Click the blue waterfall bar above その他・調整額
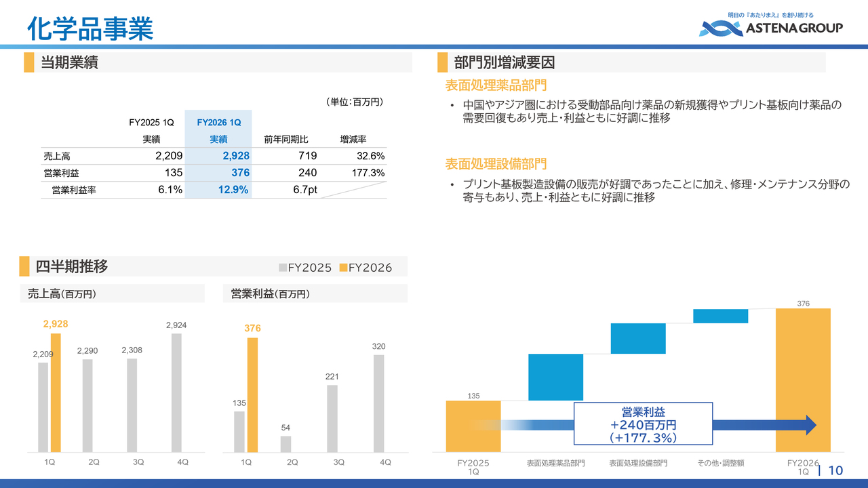This screenshot has width=868, height=488. 720,316
